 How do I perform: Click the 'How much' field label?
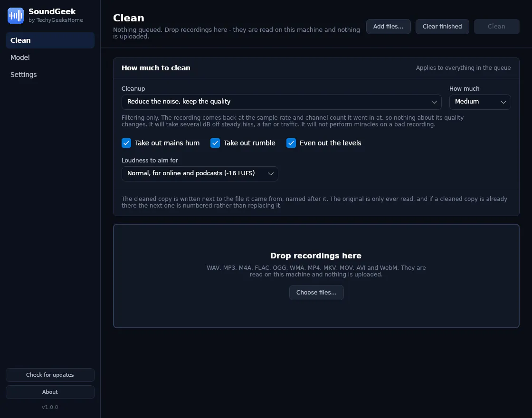(x=464, y=88)
